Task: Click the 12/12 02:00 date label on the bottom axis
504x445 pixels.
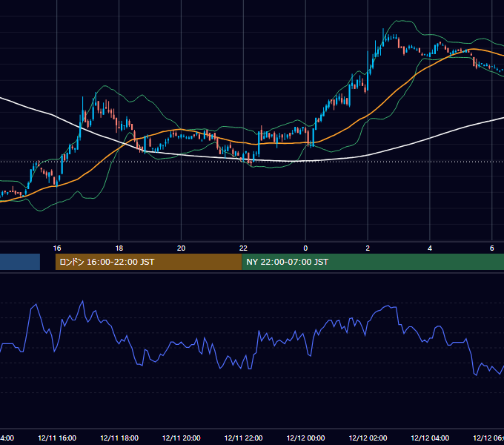Action: click(368, 438)
